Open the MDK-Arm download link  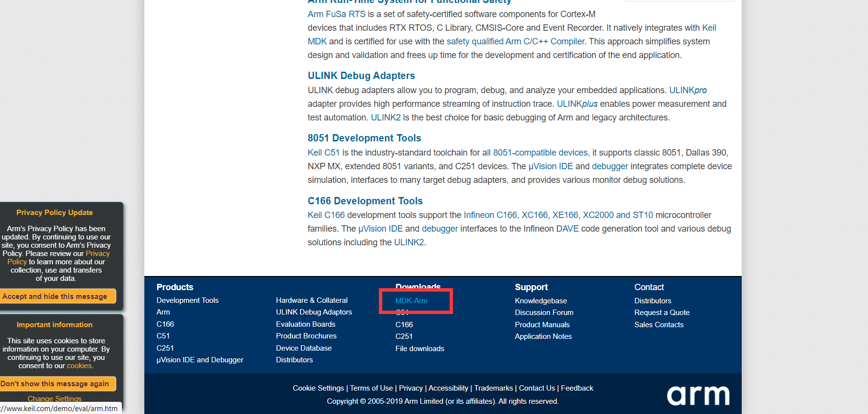(411, 301)
